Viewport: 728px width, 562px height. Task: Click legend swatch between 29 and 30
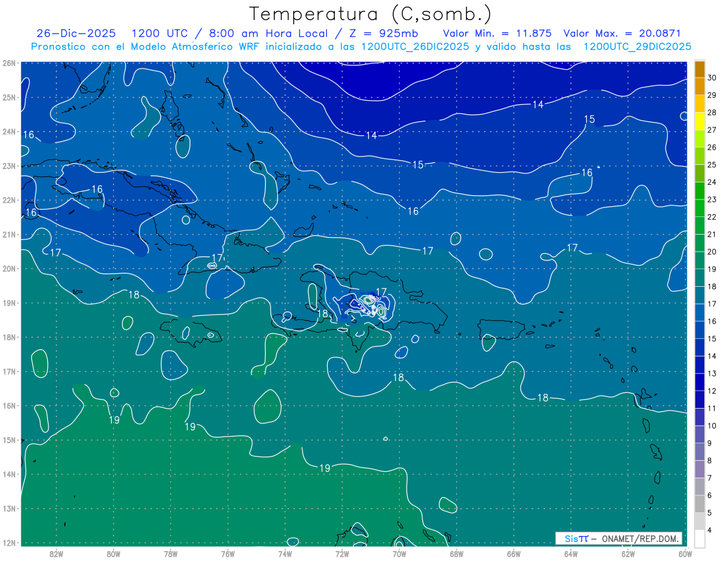(x=699, y=86)
